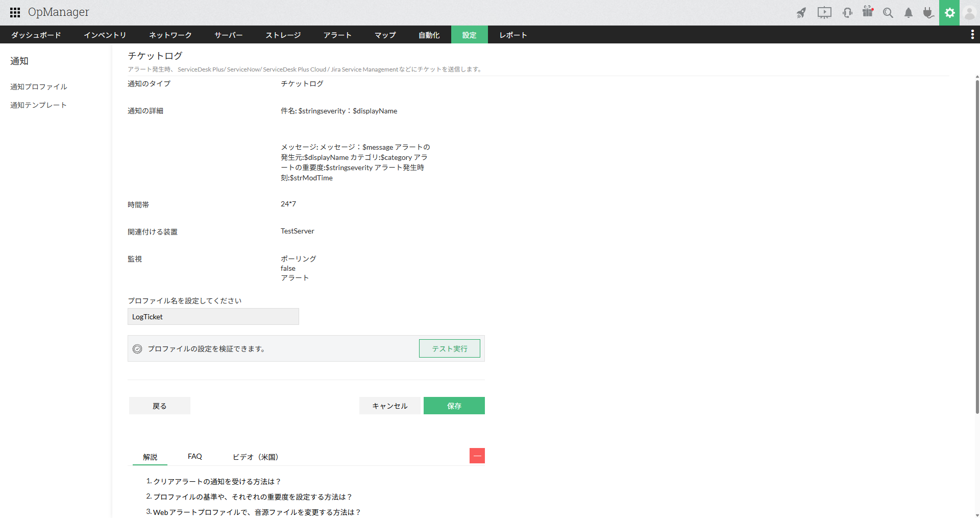This screenshot has width=980, height=518.
Task: Open the bell notifications icon
Action: coord(908,12)
